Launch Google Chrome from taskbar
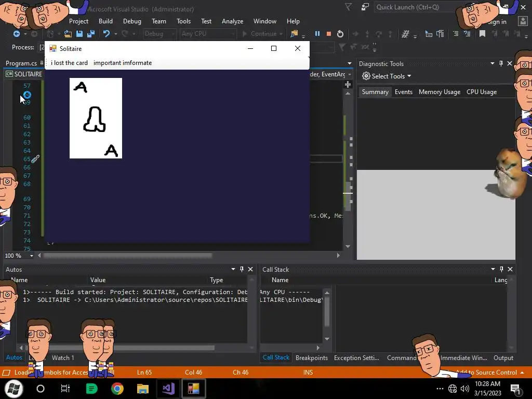 (x=117, y=389)
